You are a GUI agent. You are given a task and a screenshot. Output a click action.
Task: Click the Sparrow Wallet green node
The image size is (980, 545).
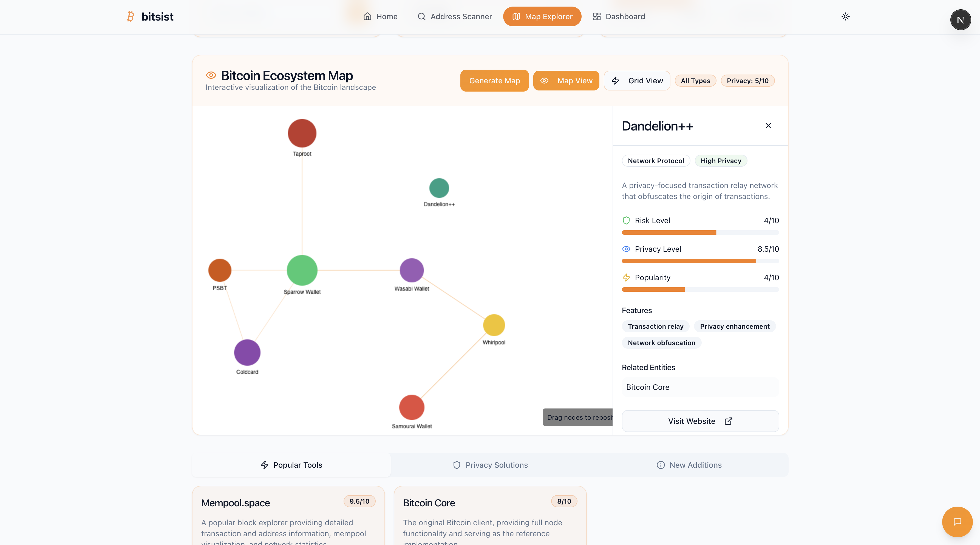pyautogui.click(x=302, y=270)
